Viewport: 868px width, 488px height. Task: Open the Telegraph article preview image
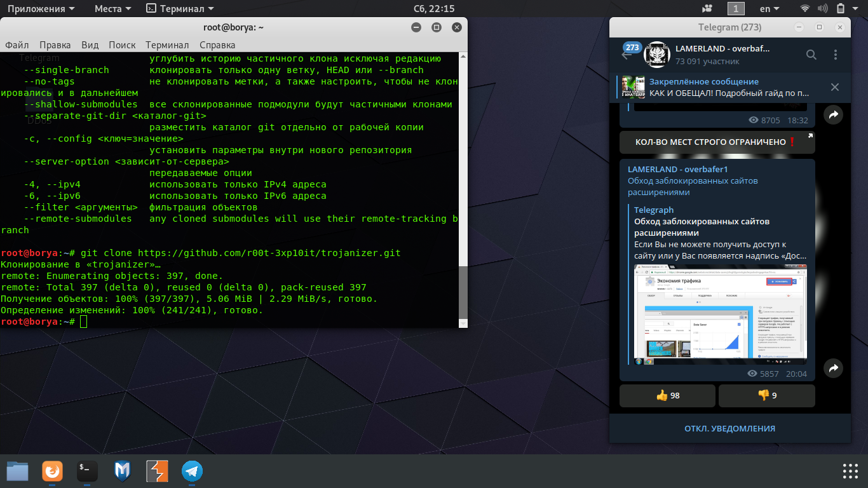721,314
